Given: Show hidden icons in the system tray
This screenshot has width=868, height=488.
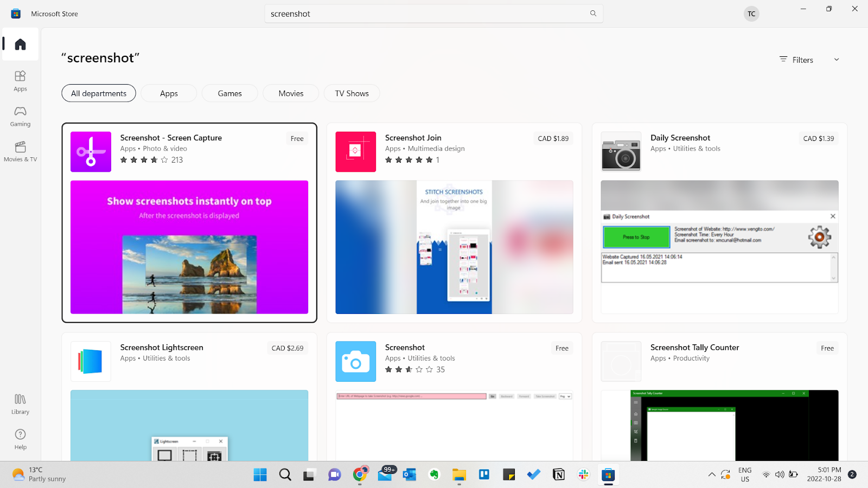Looking at the screenshot, I should pyautogui.click(x=712, y=474).
